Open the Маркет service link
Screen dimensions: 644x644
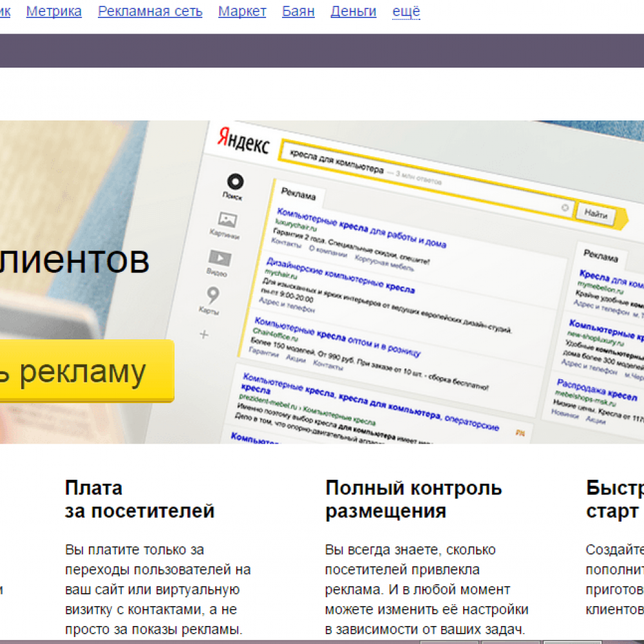[242, 12]
